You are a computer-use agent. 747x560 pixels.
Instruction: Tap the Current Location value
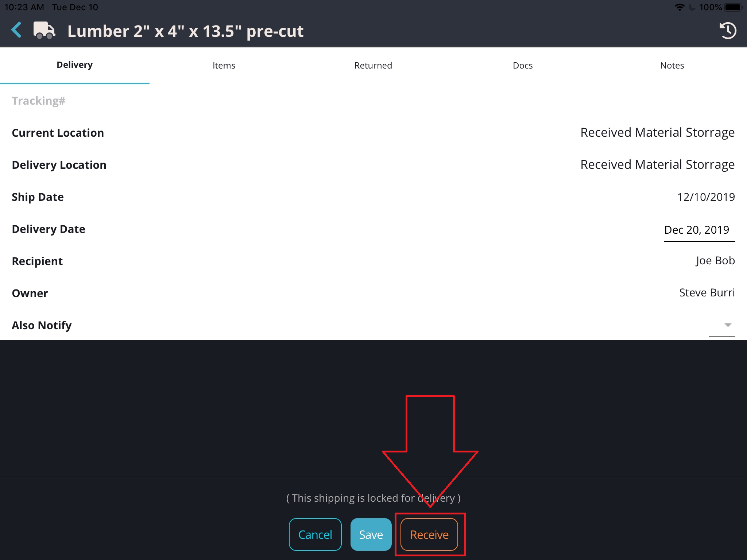(x=657, y=133)
